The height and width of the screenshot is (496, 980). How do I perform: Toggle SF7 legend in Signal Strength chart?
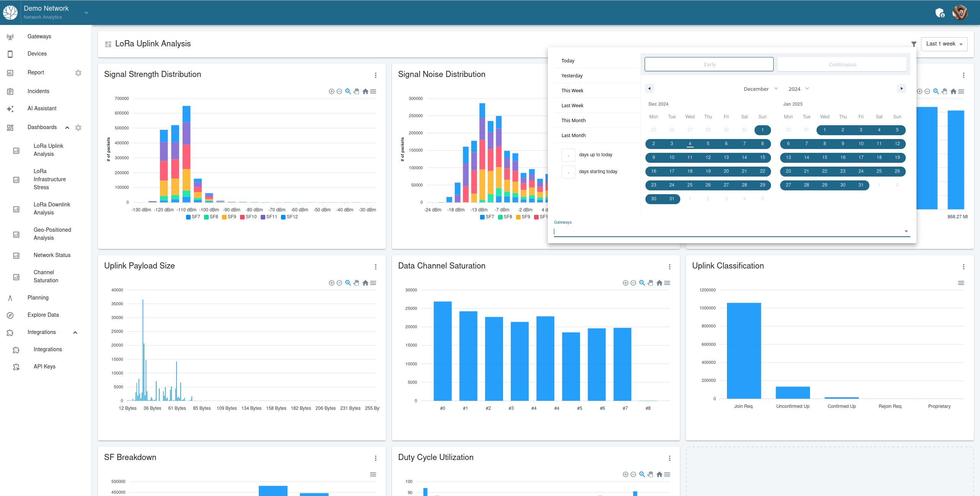193,217
